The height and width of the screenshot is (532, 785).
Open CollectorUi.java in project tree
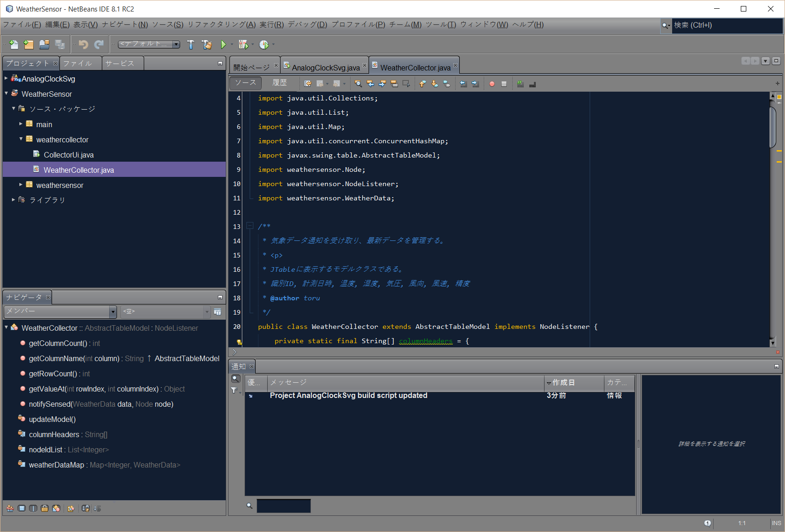68,155
